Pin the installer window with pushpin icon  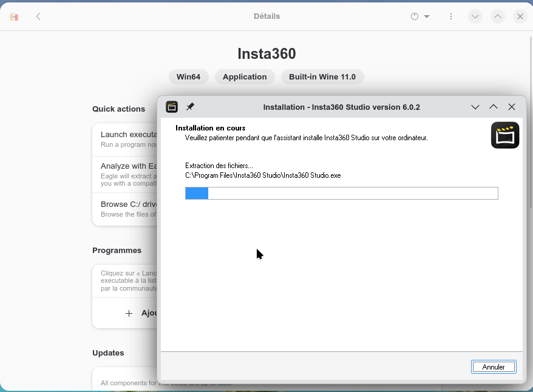pos(190,107)
